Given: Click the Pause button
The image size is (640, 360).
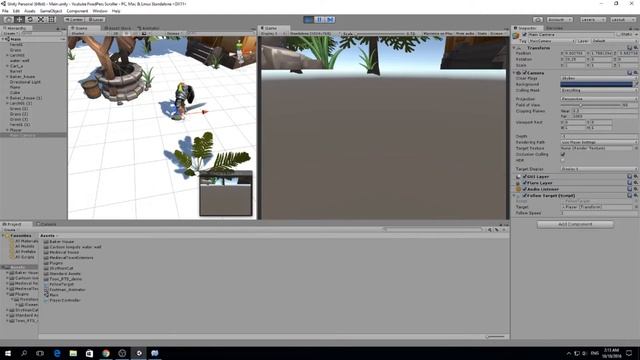Looking at the screenshot, I should click(x=320, y=20).
